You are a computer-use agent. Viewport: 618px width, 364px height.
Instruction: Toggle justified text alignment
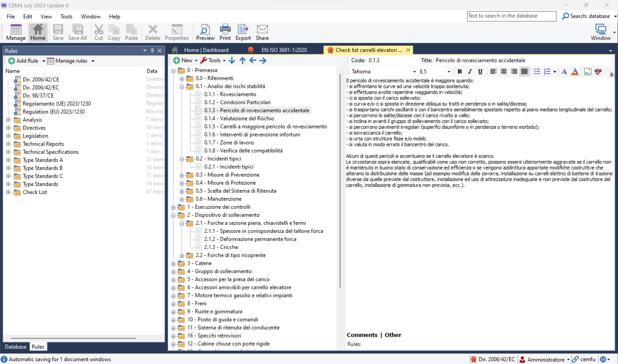click(x=524, y=71)
